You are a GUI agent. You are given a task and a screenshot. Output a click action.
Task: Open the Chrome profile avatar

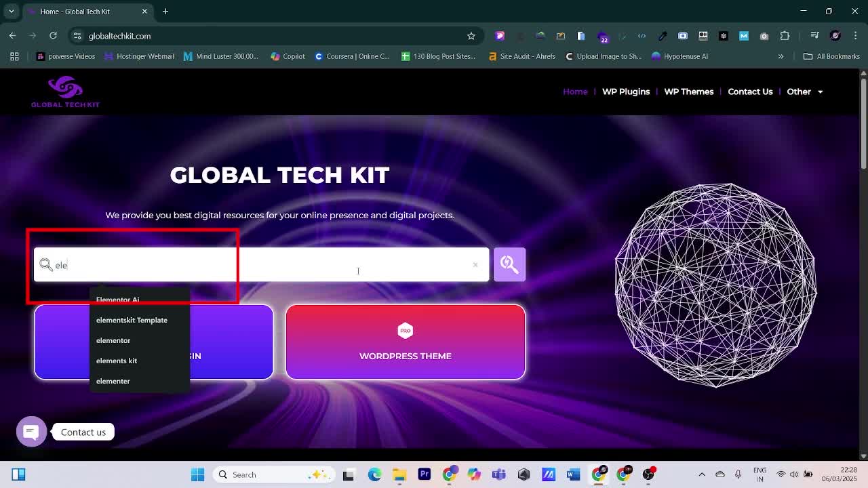[x=835, y=36]
